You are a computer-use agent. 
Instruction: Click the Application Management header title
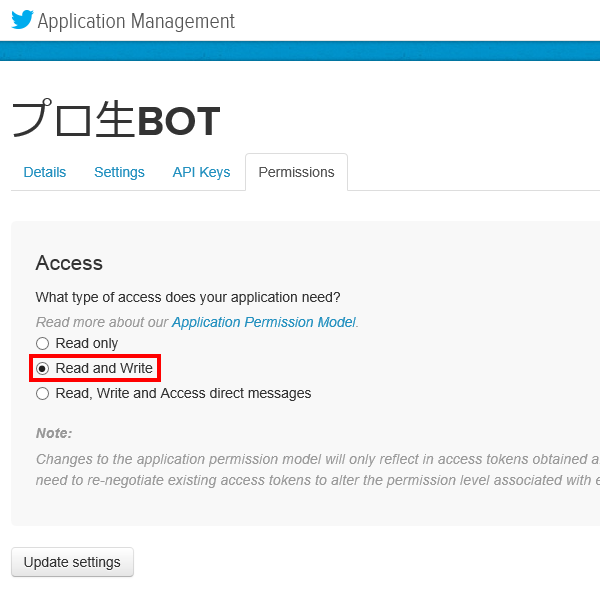pos(136,21)
